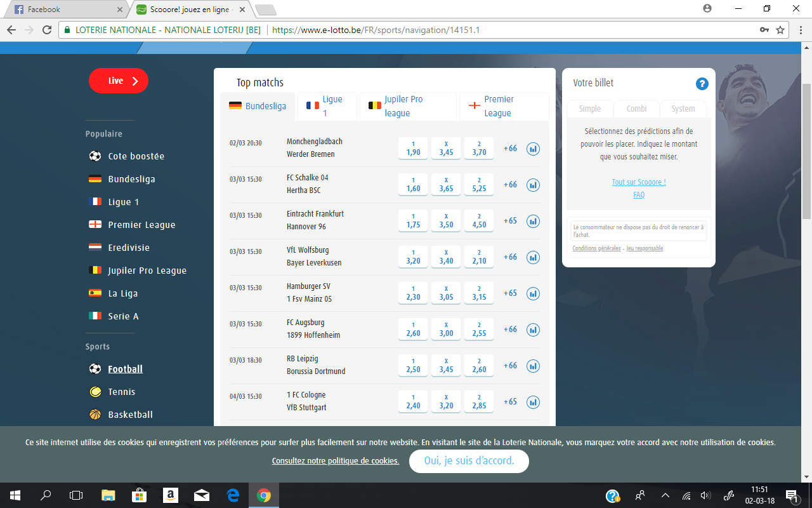Expand +65 more bets for 1 FC Cologne
The height and width of the screenshot is (508, 812).
(x=510, y=402)
